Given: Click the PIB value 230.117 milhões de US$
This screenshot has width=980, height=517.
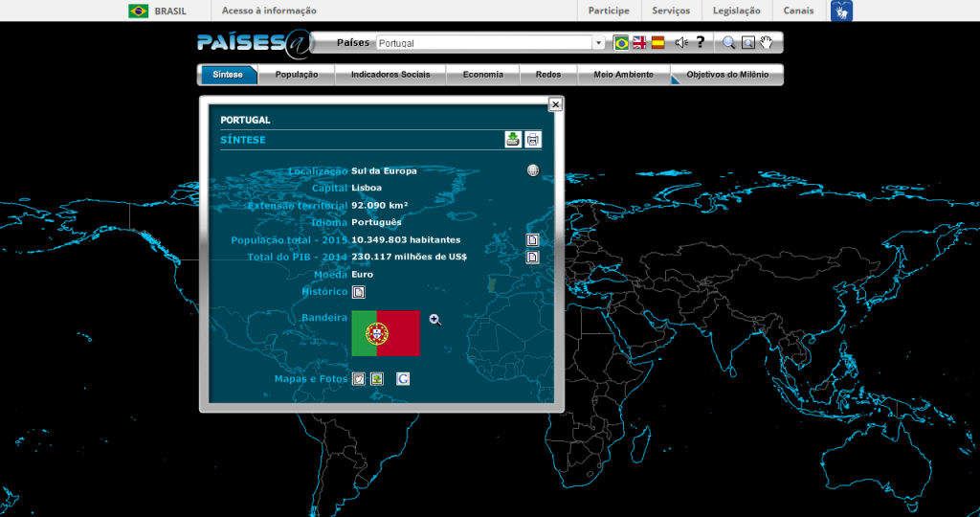Looking at the screenshot, I should point(409,257).
